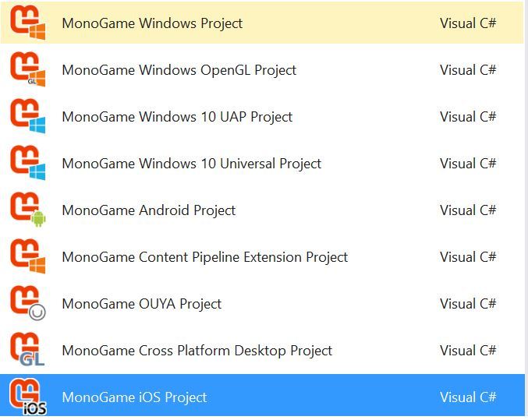Pick MonoGame Content Pipeline Extension Project
This screenshot has width=528, height=420.
click(x=205, y=257)
